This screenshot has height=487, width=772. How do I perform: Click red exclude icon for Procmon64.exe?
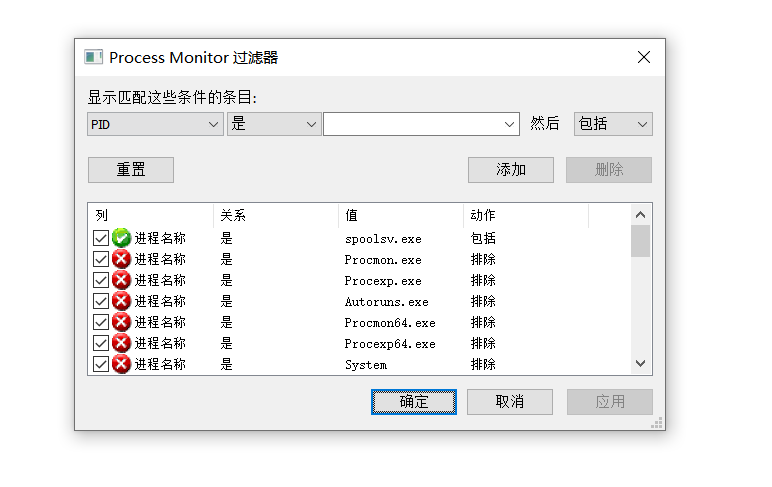click(x=121, y=322)
